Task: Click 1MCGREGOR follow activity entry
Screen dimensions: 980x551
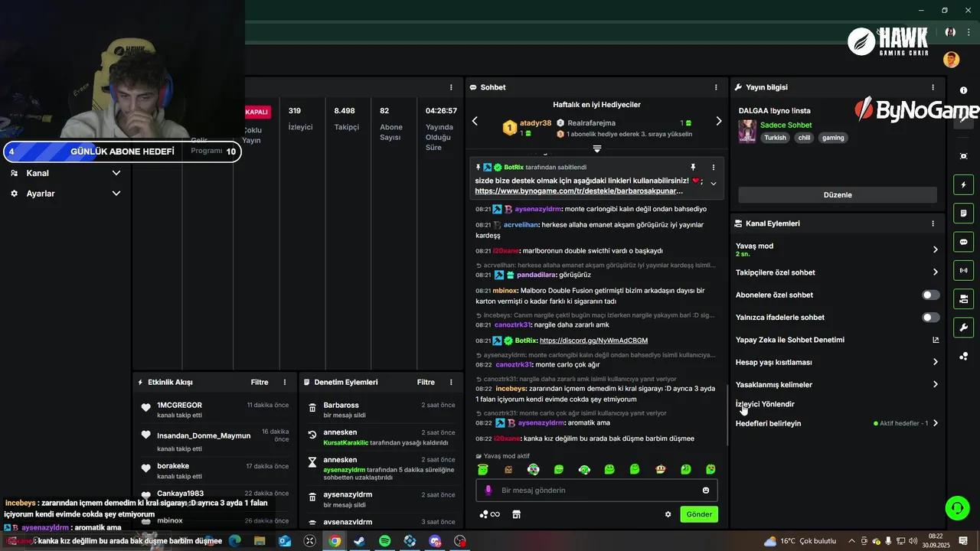Action: pyautogui.click(x=214, y=409)
